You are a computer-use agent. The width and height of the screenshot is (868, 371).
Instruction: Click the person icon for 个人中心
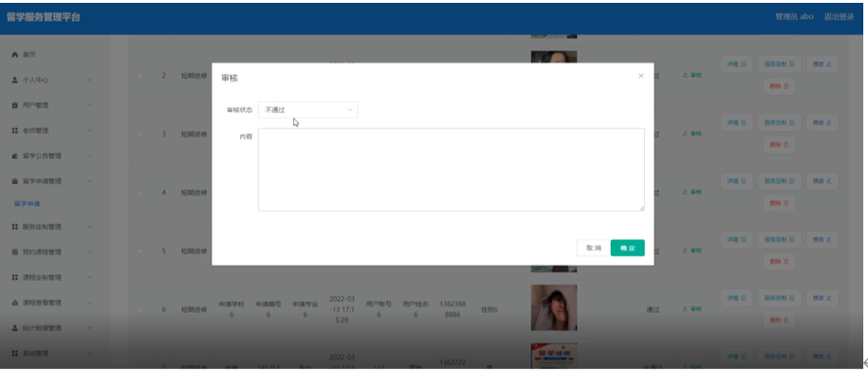coord(15,80)
